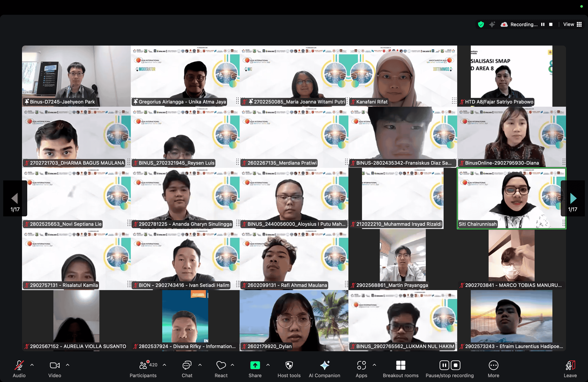The height and width of the screenshot is (382, 588).
Task: Expand audio settings caret next to Audio
Action: tap(32, 365)
